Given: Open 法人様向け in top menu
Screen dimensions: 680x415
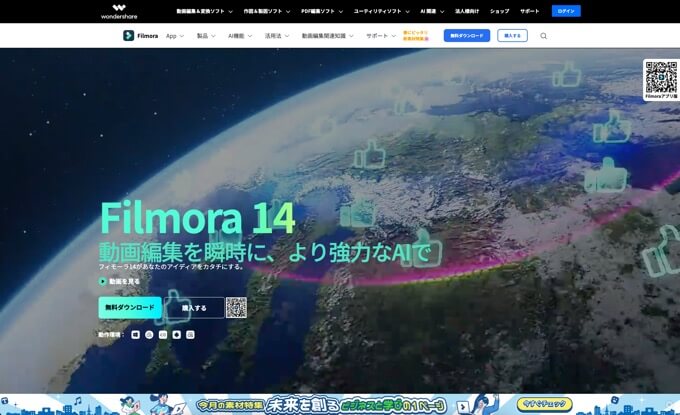Looking at the screenshot, I should click(x=467, y=11).
